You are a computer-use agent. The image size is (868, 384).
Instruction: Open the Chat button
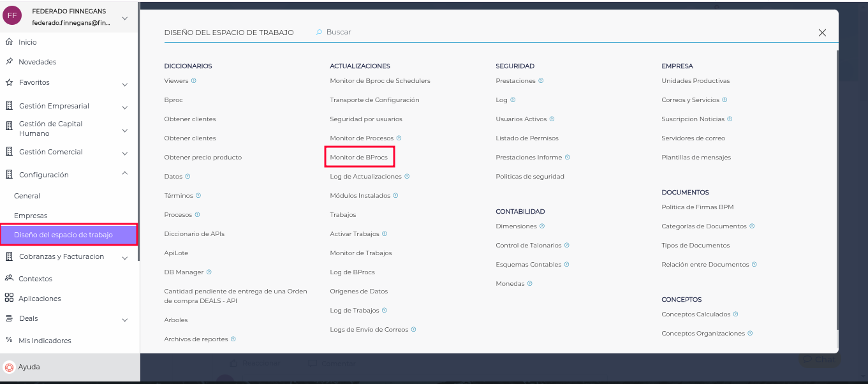[x=820, y=359]
